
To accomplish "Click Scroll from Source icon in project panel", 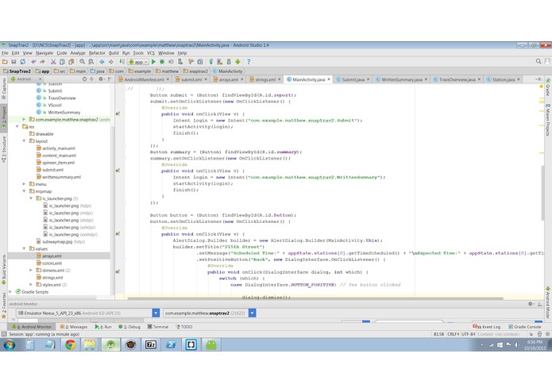I will [84, 79].
